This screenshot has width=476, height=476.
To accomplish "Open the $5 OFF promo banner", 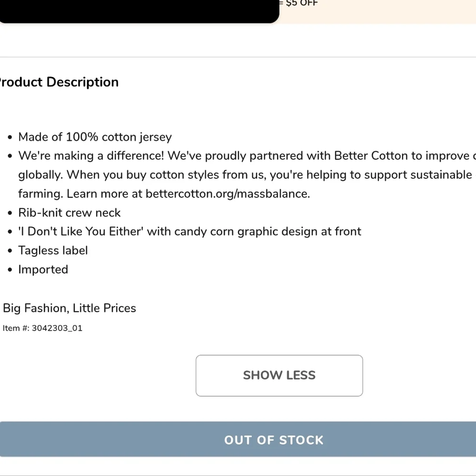I will (x=377, y=11).
